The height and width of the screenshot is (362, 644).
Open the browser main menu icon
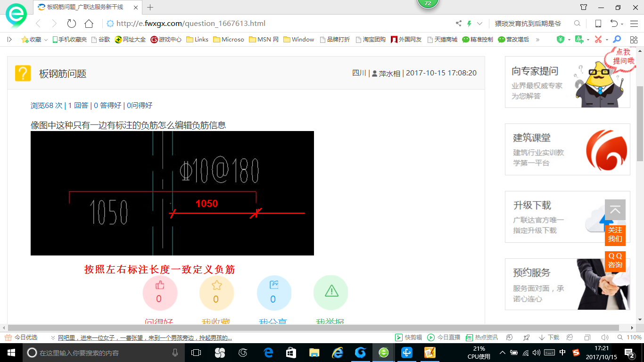click(633, 24)
